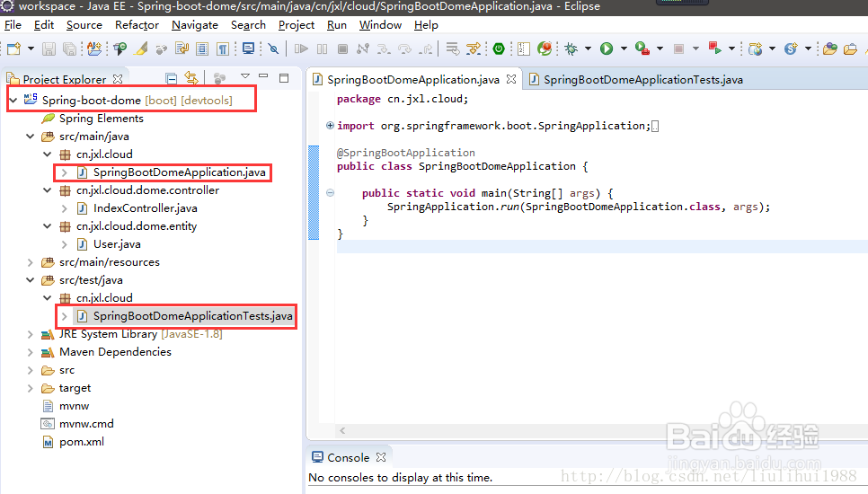The height and width of the screenshot is (494, 868).
Task: Open the Project menu
Action: tap(297, 25)
